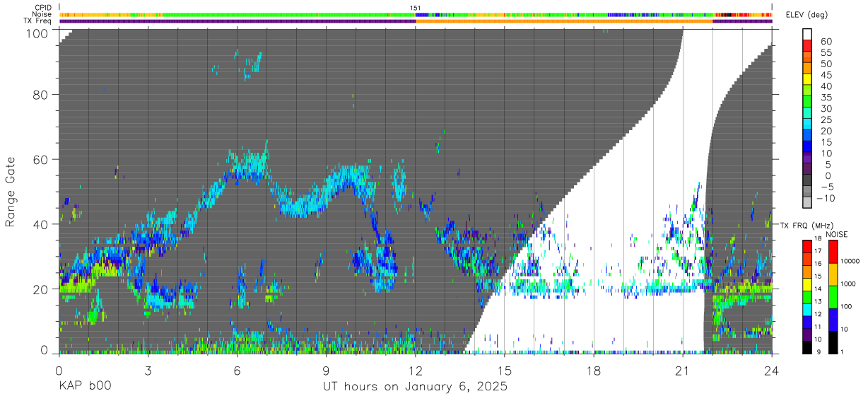
Task: Click the "45" label on elevation colorbar
Action: point(826,74)
